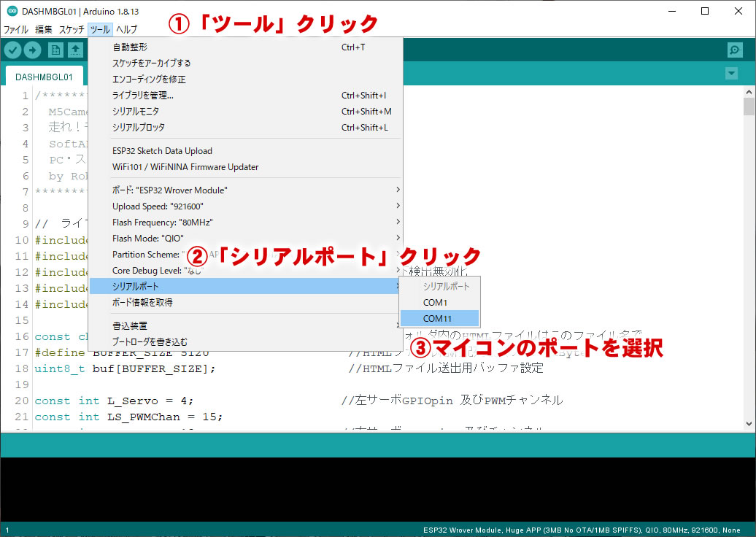Screen dimensions: 756x537
Task: Open the tab options dropdown arrow
Action: (x=731, y=73)
